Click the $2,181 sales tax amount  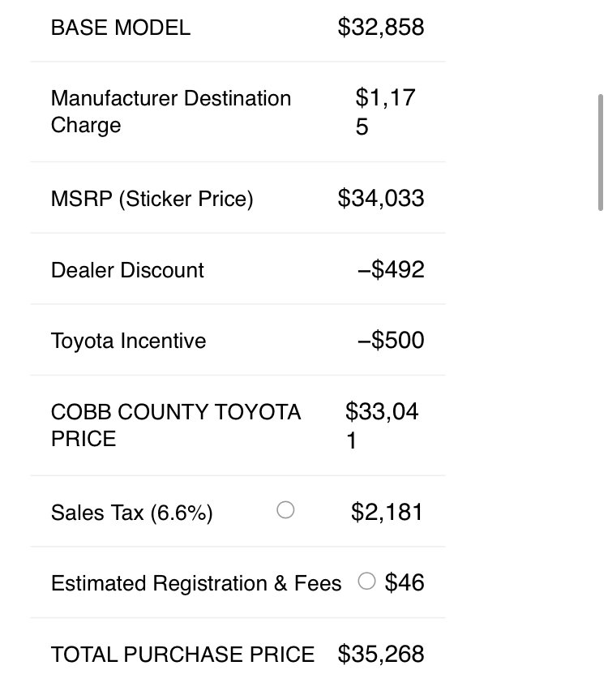tap(387, 512)
